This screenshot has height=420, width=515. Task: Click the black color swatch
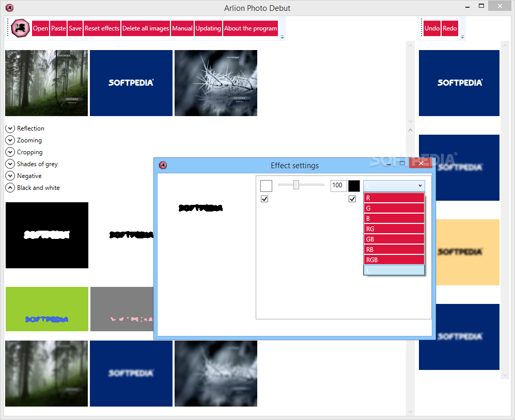pyautogui.click(x=354, y=186)
